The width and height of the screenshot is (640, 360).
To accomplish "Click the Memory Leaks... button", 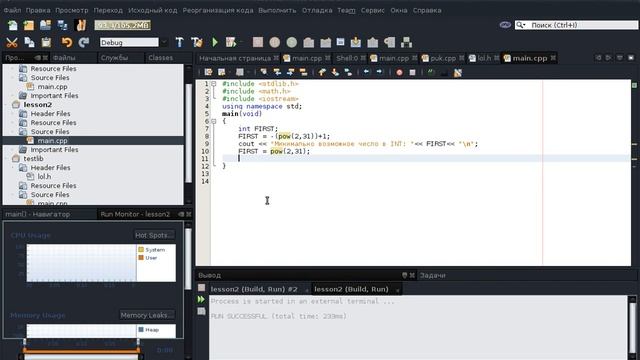I will pyautogui.click(x=147, y=315).
